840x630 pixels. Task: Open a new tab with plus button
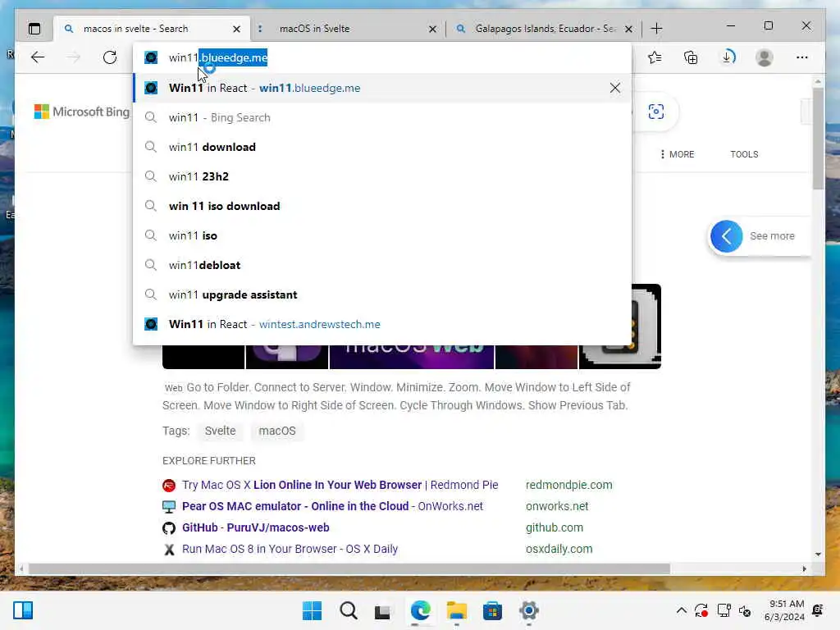(656, 29)
